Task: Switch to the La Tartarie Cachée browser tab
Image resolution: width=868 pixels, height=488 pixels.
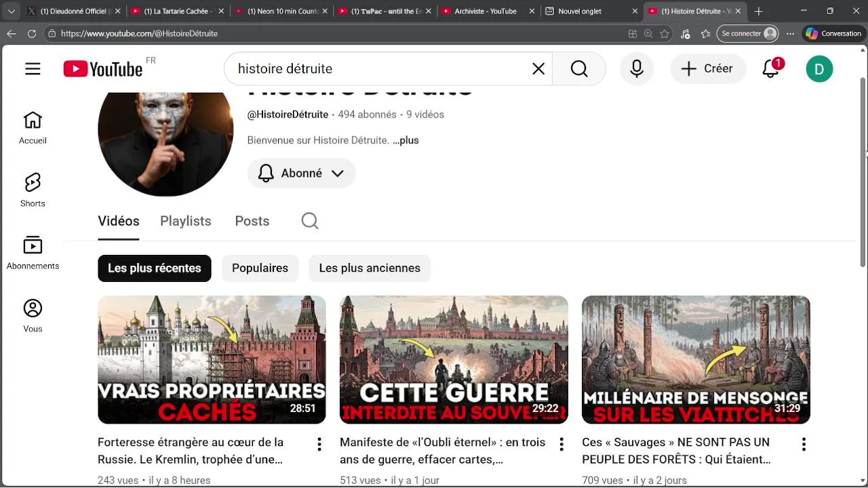Action: 178,11
